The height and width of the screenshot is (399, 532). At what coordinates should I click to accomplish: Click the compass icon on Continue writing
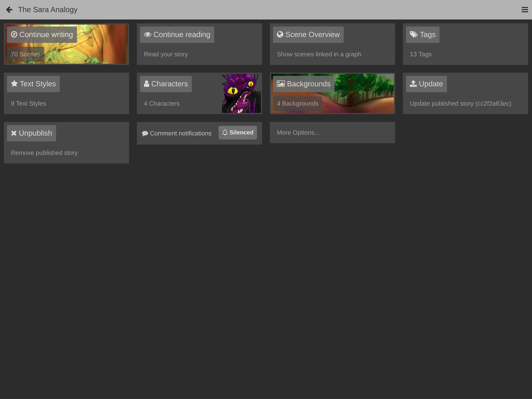[14, 34]
